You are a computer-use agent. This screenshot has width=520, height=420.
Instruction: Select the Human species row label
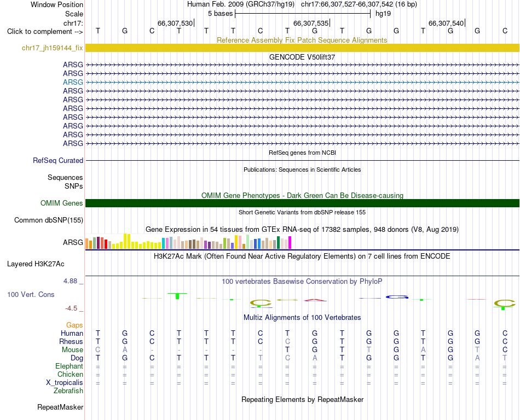(72, 333)
